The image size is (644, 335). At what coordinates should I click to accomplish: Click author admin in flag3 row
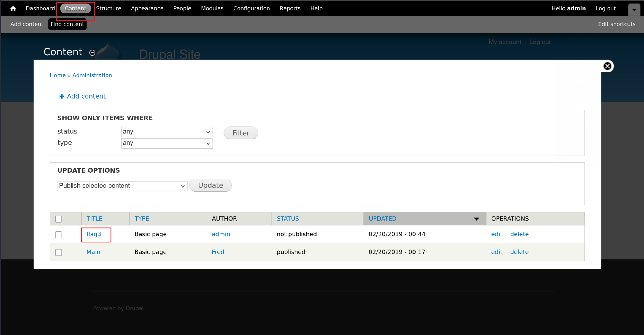(221, 234)
